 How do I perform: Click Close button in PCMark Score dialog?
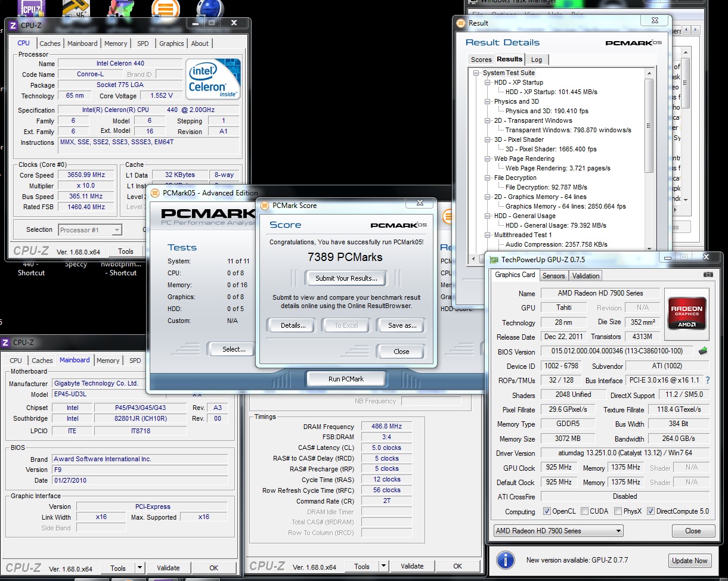click(401, 352)
